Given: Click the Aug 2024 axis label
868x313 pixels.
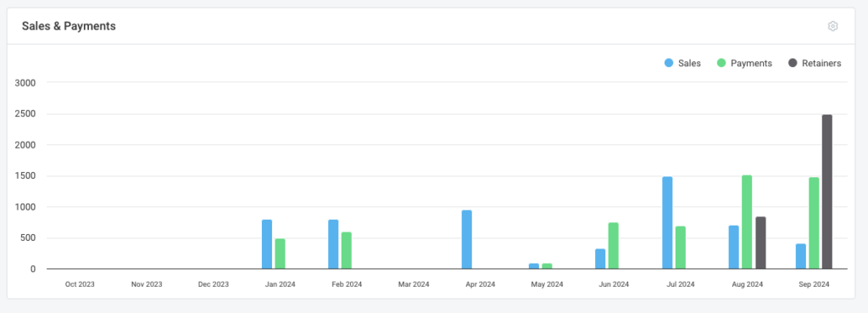Looking at the screenshot, I should [x=747, y=284].
